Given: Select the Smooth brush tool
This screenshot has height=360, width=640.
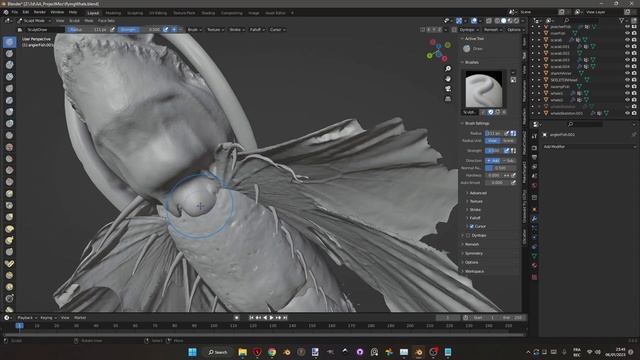Looking at the screenshot, I should [9, 147].
